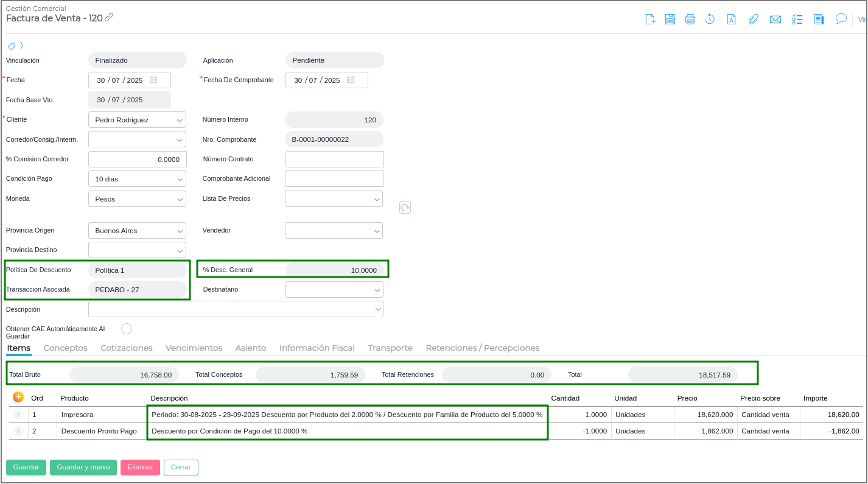Click refresh icon beside Lista De Precios
The width and height of the screenshot is (868, 484).
(x=405, y=208)
